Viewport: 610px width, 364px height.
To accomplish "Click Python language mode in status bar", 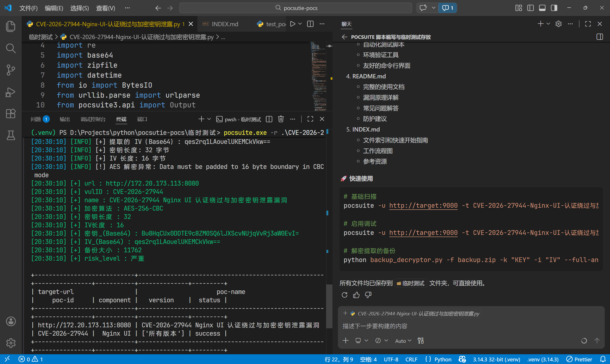I will tap(442, 359).
